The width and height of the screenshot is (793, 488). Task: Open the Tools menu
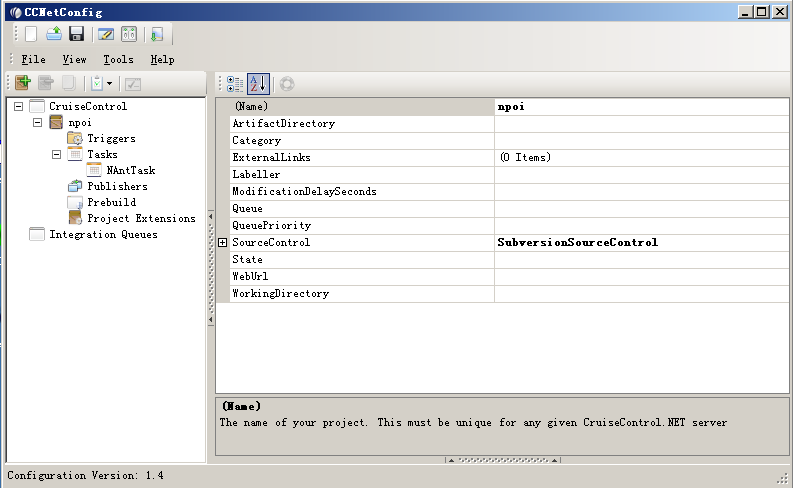(118, 60)
